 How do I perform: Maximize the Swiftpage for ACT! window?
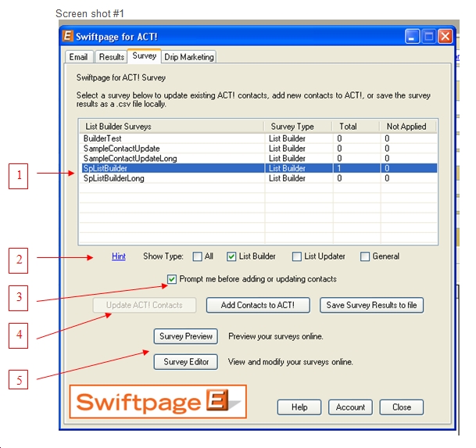click(428, 37)
